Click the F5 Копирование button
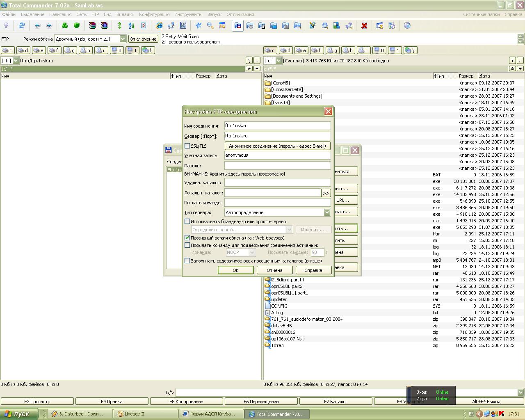 pyautogui.click(x=186, y=402)
